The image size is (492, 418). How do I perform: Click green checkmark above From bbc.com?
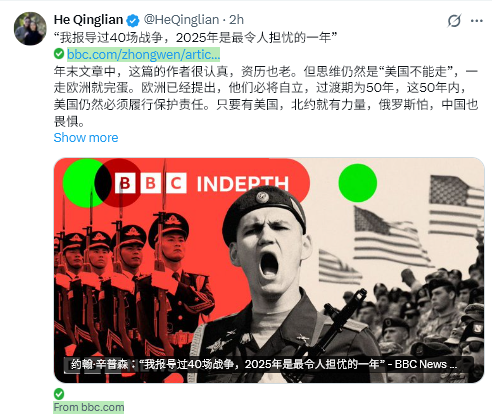59,394
